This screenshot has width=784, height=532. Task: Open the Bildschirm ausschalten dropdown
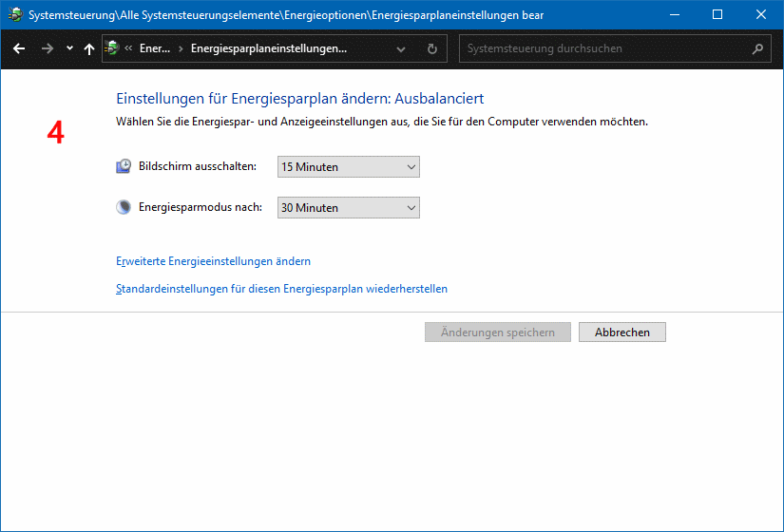click(x=348, y=167)
